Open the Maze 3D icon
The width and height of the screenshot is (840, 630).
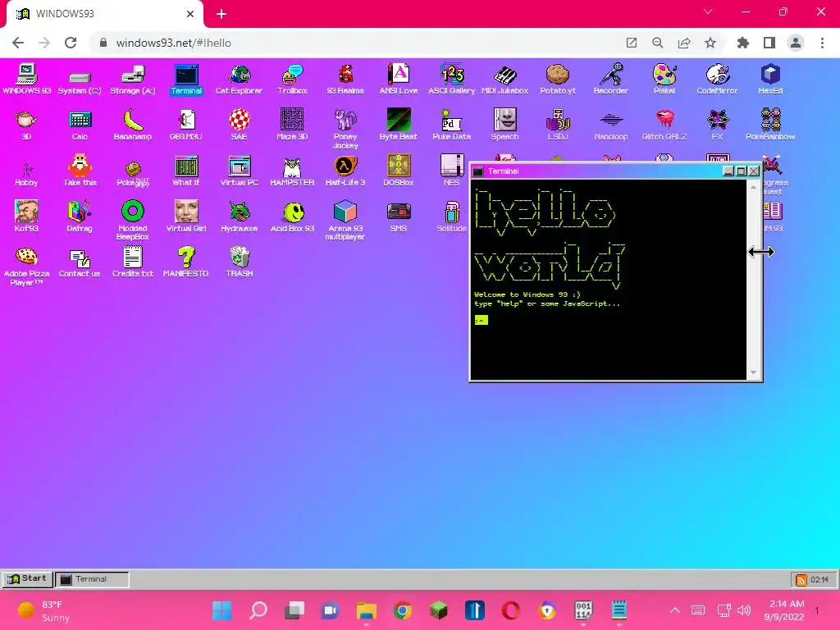[293, 125]
